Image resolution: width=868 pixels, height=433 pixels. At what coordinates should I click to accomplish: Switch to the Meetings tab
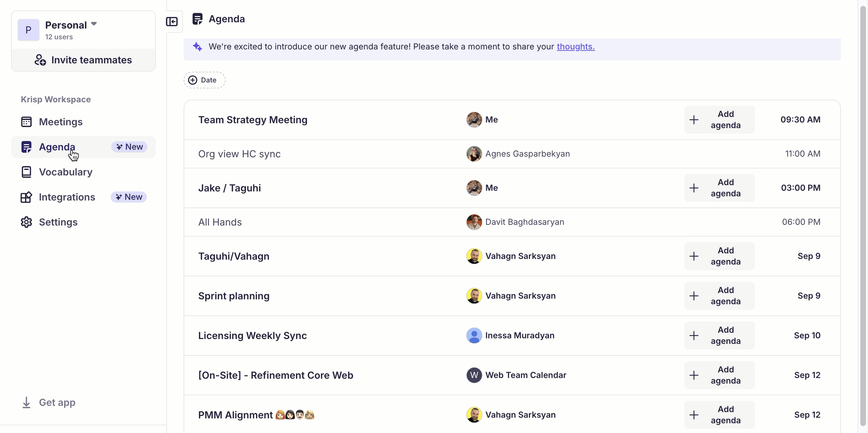(61, 122)
